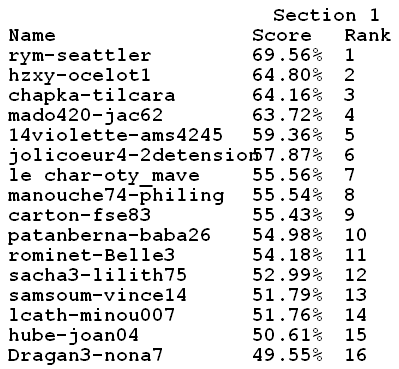This screenshot has width=399, height=369.
Task: Select lcath-minou007 in the table
Action: click(92, 315)
